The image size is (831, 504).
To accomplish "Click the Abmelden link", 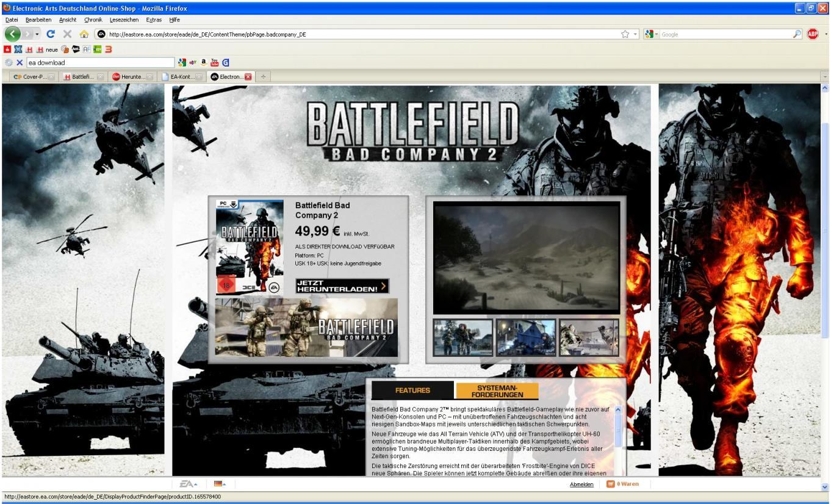I will [x=581, y=484].
